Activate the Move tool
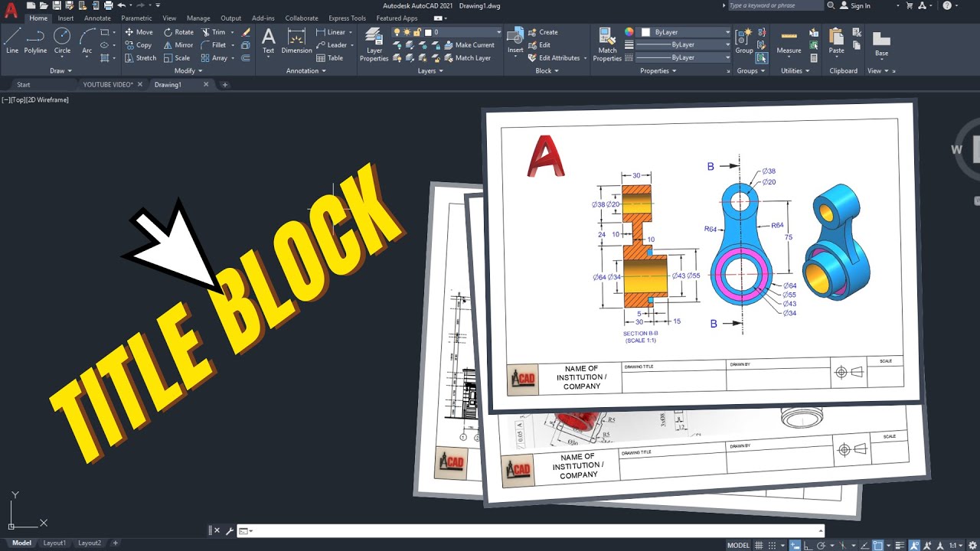The width and height of the screenshot is (980, 551). point(139,32)
